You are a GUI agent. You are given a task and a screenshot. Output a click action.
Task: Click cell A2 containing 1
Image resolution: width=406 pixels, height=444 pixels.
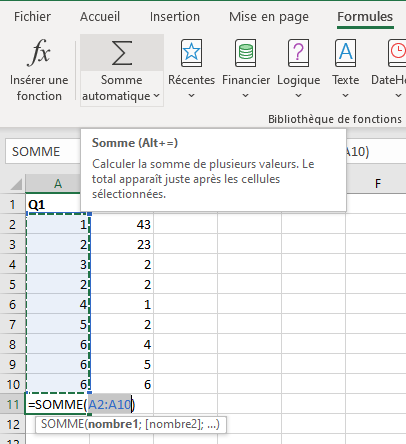[58, 224]
